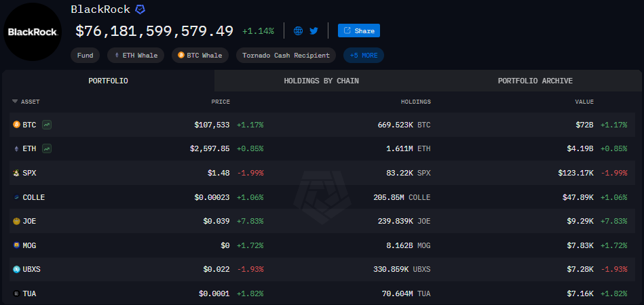
Task: Click the verified badge next to BlackRock
Action: pos(140,9)
